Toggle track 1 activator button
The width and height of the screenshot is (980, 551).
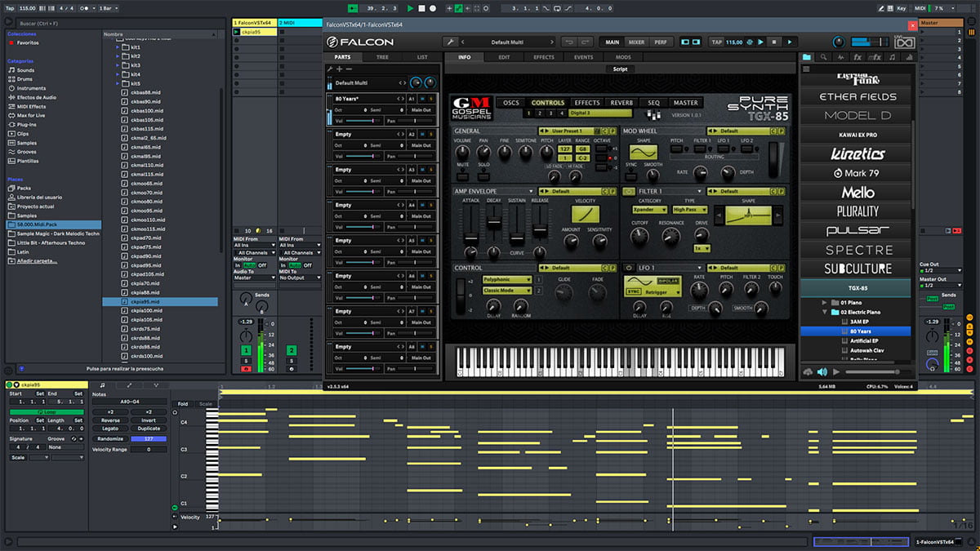coord(245,350)
